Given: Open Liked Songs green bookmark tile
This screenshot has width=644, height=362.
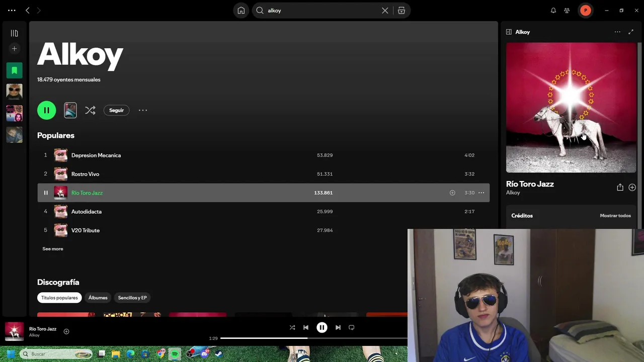Looking at the screenshot, I should point(14,70).
